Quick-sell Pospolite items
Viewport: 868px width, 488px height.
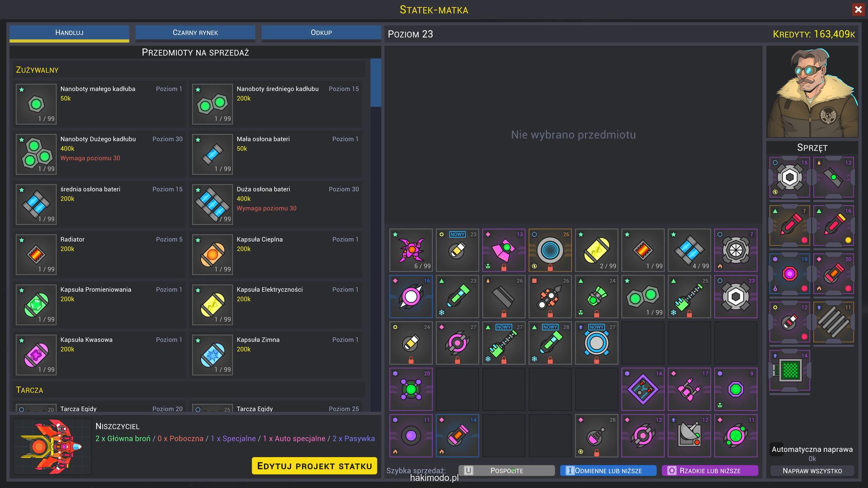pos(506,471)
